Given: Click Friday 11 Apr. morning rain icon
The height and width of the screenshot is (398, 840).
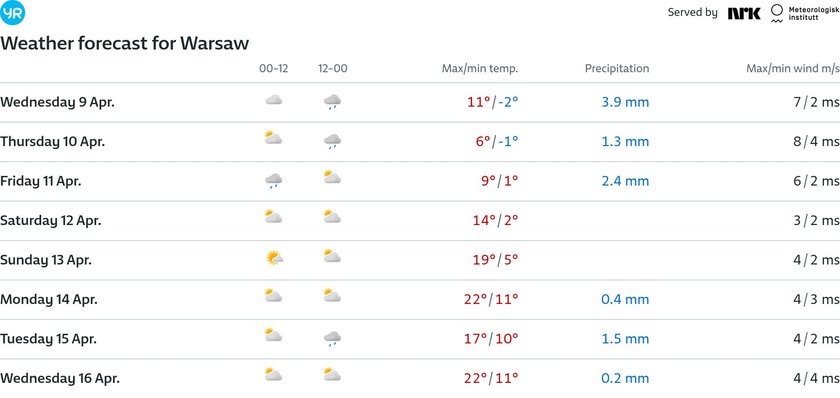Looking at the screenshot, I should click(x=273, y=181).
